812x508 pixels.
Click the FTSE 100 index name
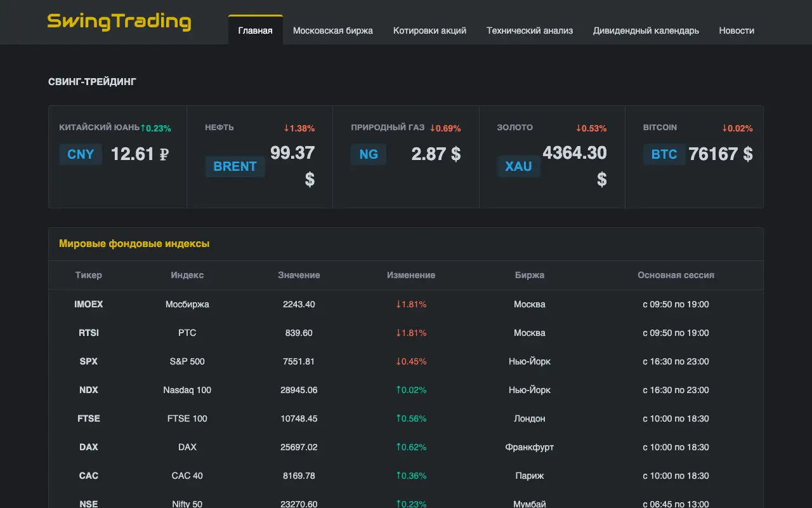pos(187,418)
